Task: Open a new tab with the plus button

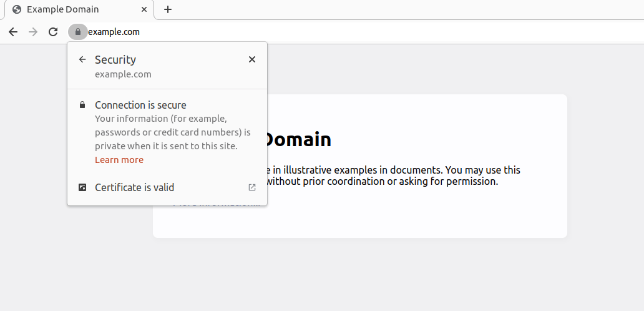Action: [x=168, y=9]
